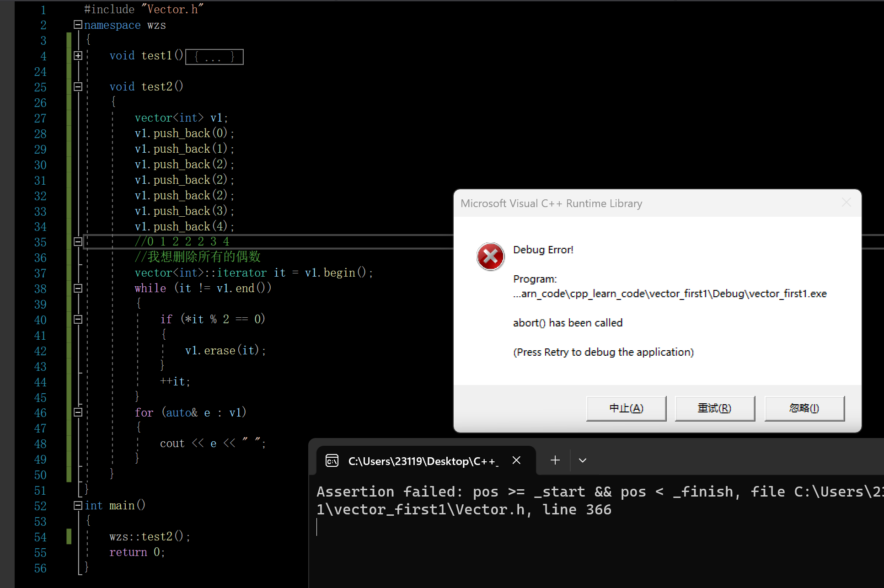Expand the collapsed test1 function
The width and height of the screenshot is (884, 588).
click(x=78, y=56)
